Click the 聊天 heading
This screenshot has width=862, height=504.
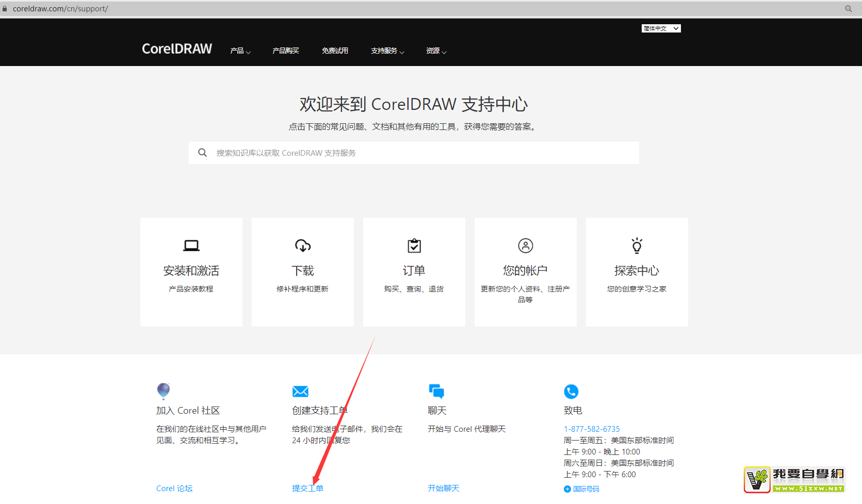click(x=437, y=411)
